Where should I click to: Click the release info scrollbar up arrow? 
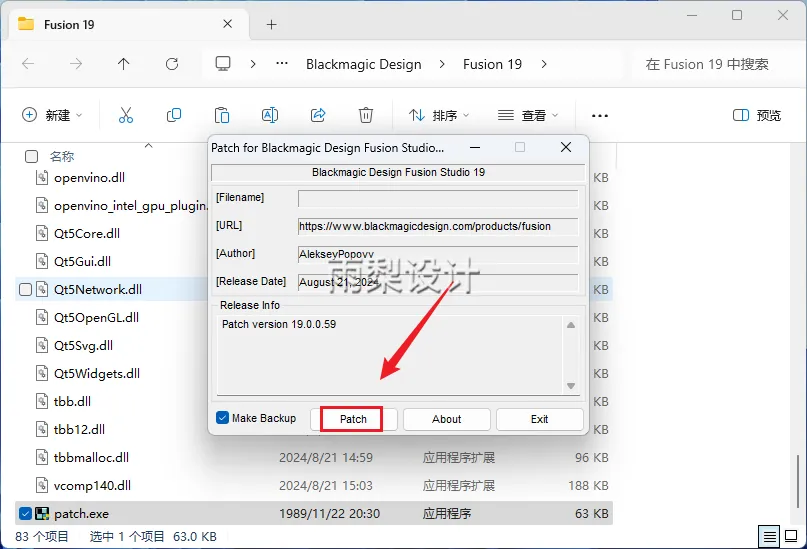tap(571, 325)
